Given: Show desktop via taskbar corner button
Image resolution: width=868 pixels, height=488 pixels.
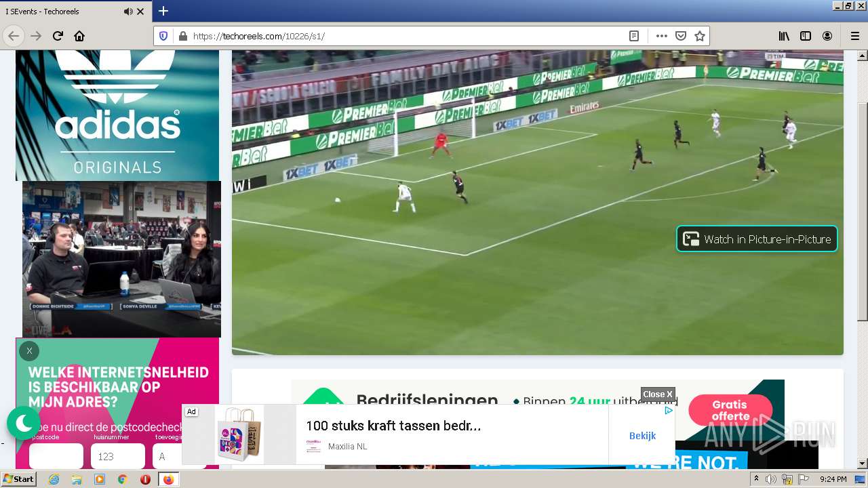Looking at the screenshot, I should 861,479.
